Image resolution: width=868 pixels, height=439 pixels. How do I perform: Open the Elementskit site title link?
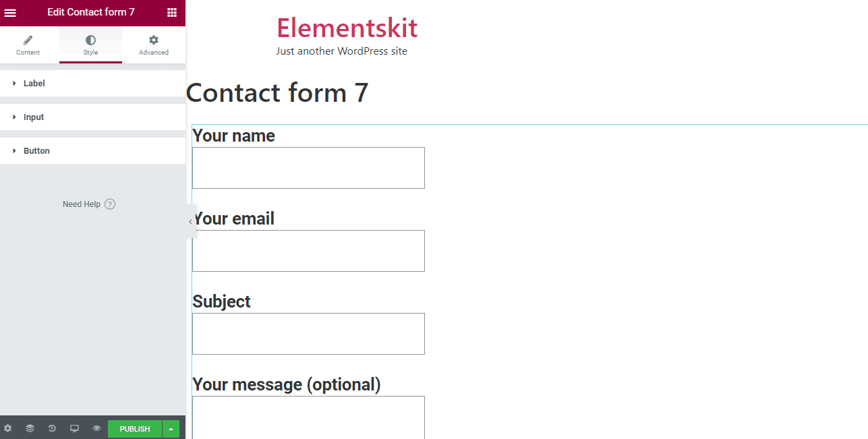pyautogui.click(x=347, y=28)
